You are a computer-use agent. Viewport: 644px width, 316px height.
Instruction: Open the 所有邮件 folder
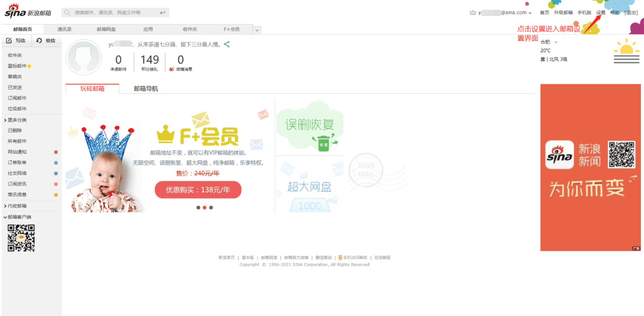pos(17,141)
